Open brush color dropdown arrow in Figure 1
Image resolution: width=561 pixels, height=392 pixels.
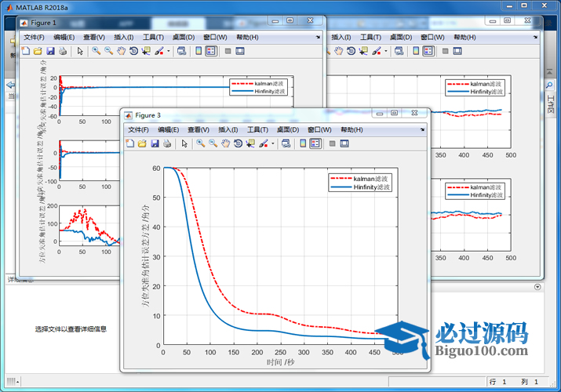(x=167, y=51)
